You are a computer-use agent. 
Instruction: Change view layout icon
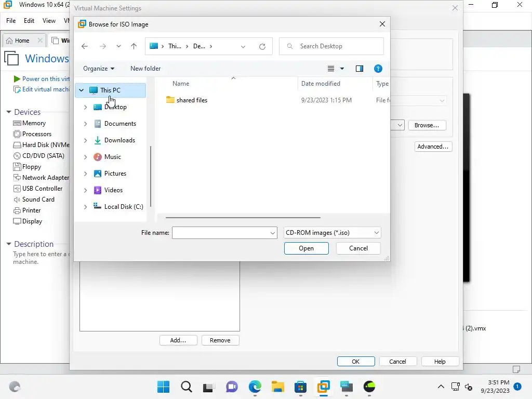tap(331, 69)
